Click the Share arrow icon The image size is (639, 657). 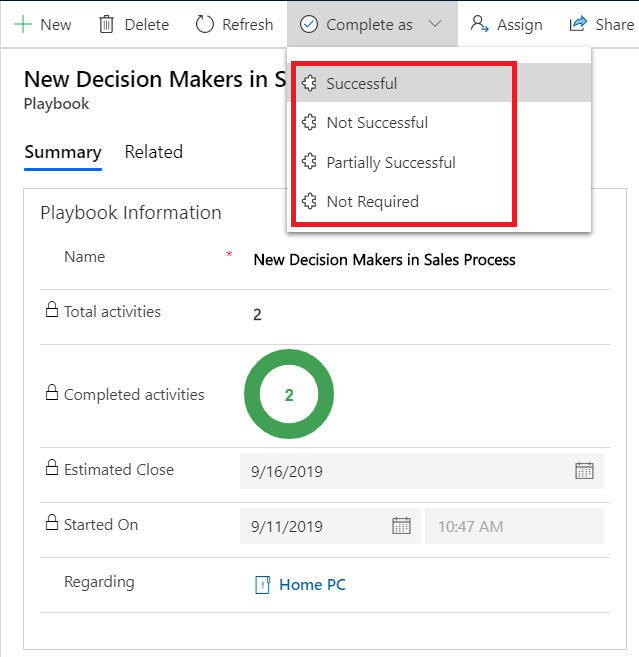(x=578, y=24)
